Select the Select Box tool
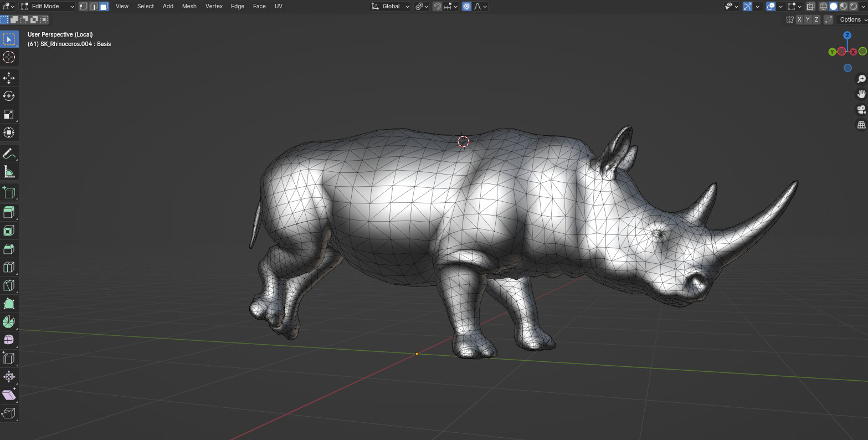Image resolution: width=868 pixels, height=440 pixels. pos(9,39)
